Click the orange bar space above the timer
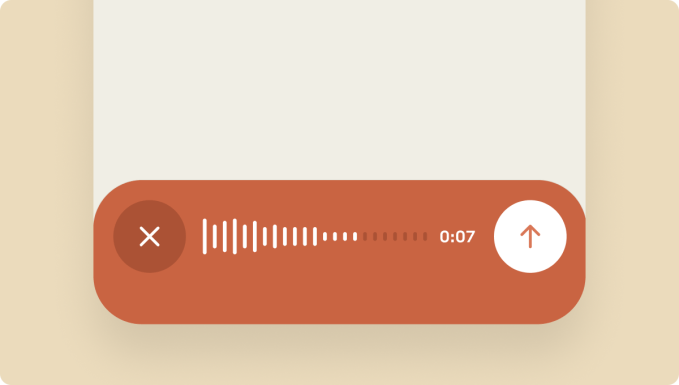679x385 pixels. point(457,206)
